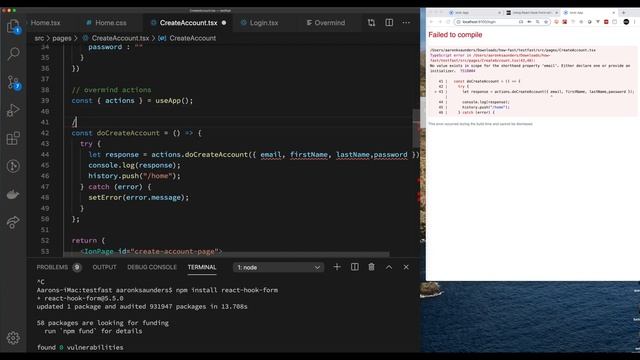Split the terminal panel

pyautogui.click(x=355, y=267)
